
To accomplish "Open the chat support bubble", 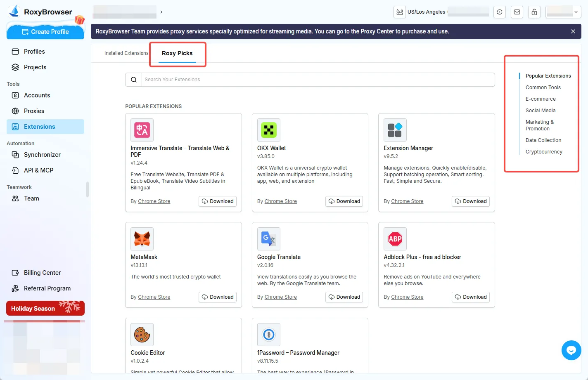I will point(571,350).
